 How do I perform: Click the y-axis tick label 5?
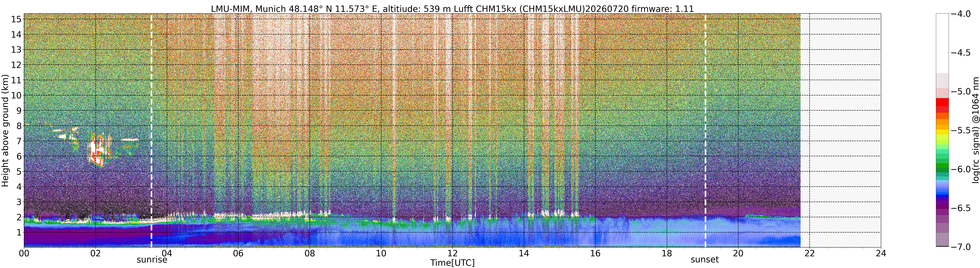19,171
